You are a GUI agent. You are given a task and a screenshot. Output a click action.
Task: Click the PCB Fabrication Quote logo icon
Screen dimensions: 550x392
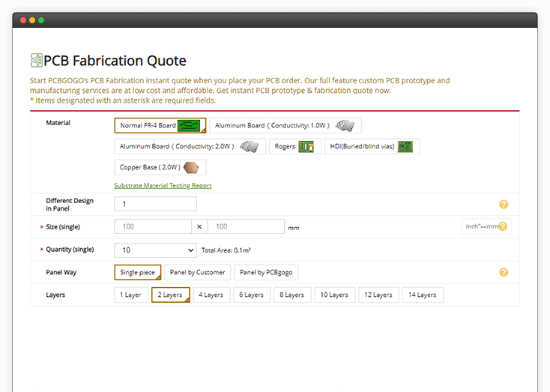[x=36, y=61]
